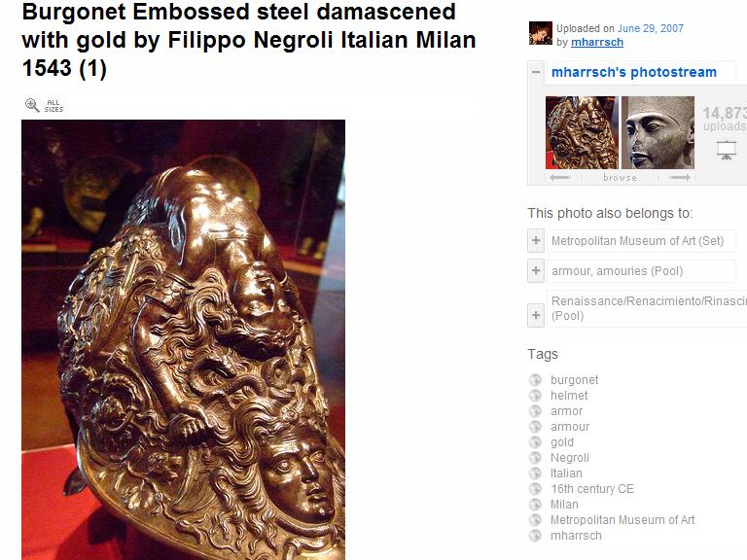Click the slideshow projector icon
Image resolution: width=747 pixels, height=560 pixels.
click(726, 151)
